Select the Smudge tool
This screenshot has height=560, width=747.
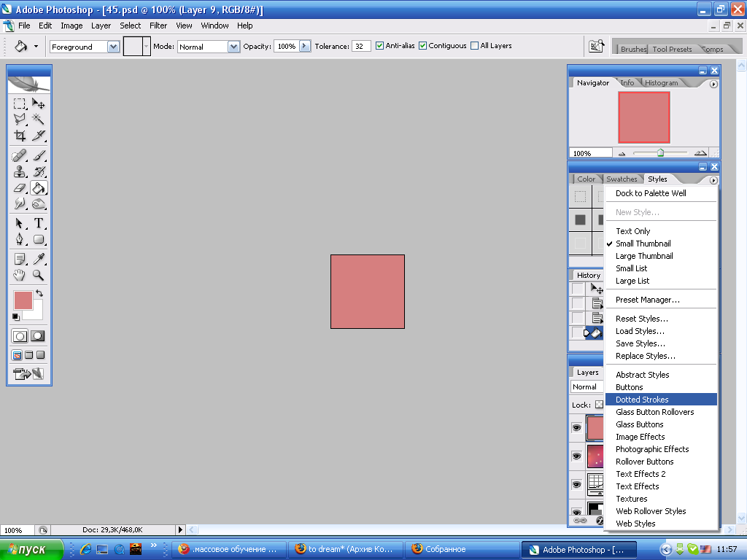(x=19, y=204)
